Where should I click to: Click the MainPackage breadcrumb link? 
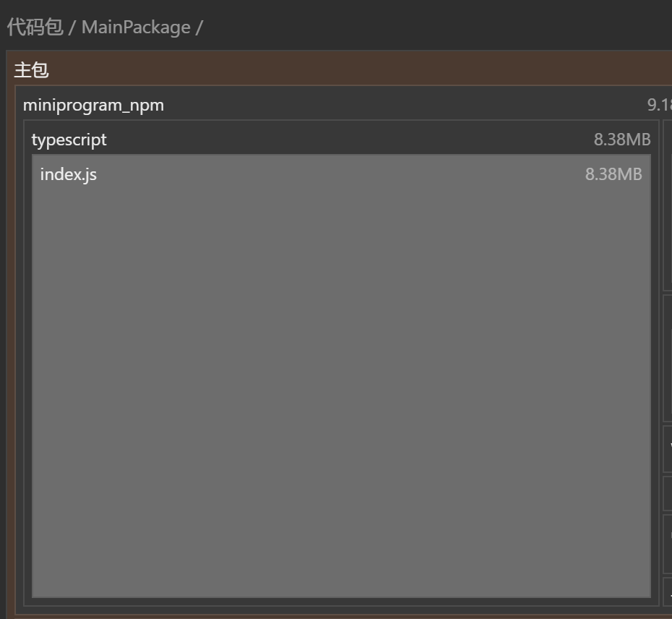(136, 27)
